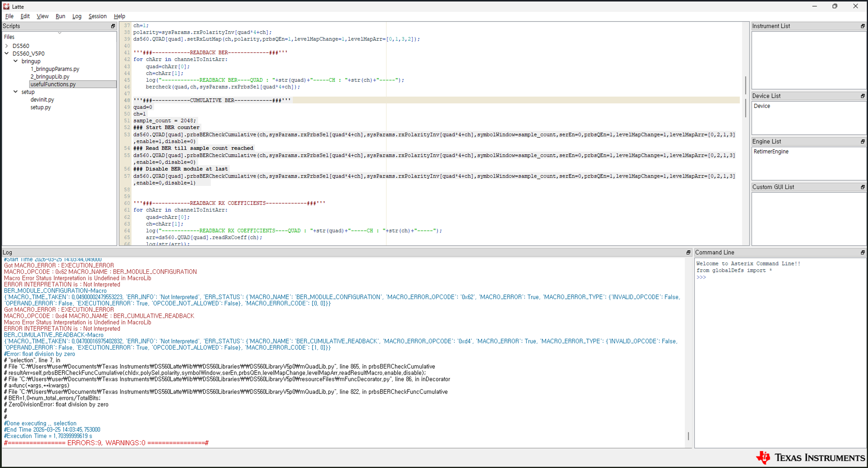The image size is (868, 468).
Task: Open the Log menu
Action: click(77, 16)
